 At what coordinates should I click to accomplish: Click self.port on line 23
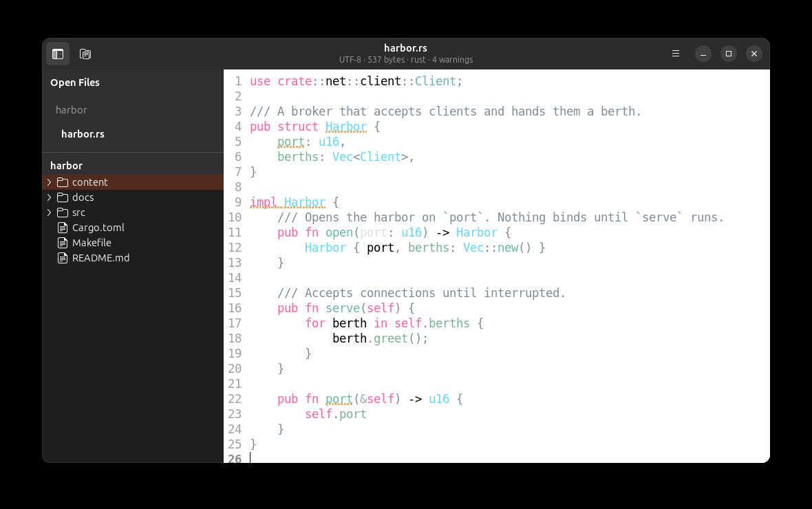coord(336,414)
